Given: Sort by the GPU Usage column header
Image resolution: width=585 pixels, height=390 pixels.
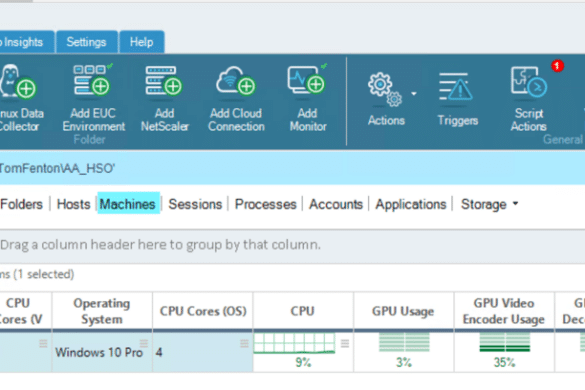Looking at the screenshot, I should pos(403,311).
